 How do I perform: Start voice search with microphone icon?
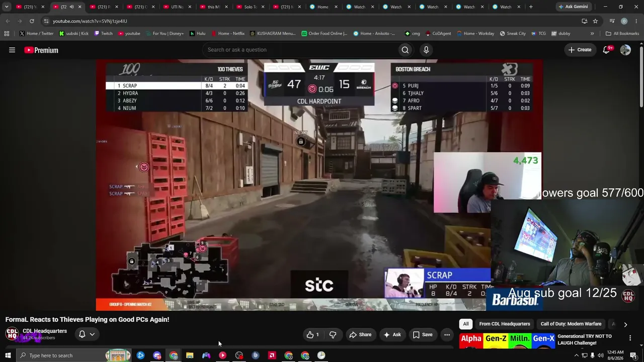pos(426,50)
